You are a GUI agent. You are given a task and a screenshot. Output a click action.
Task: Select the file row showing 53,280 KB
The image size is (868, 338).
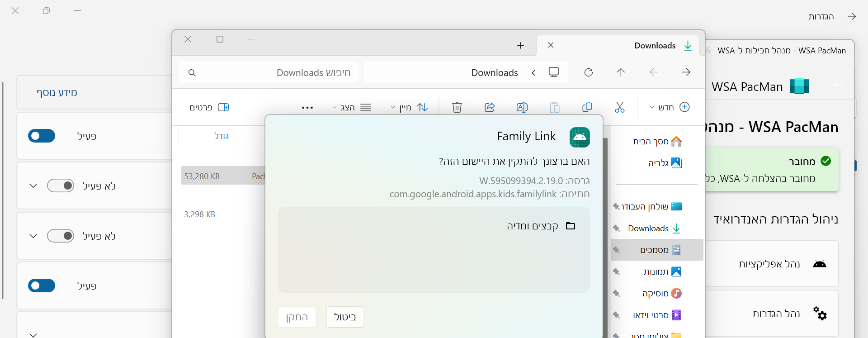click(223, 176)
